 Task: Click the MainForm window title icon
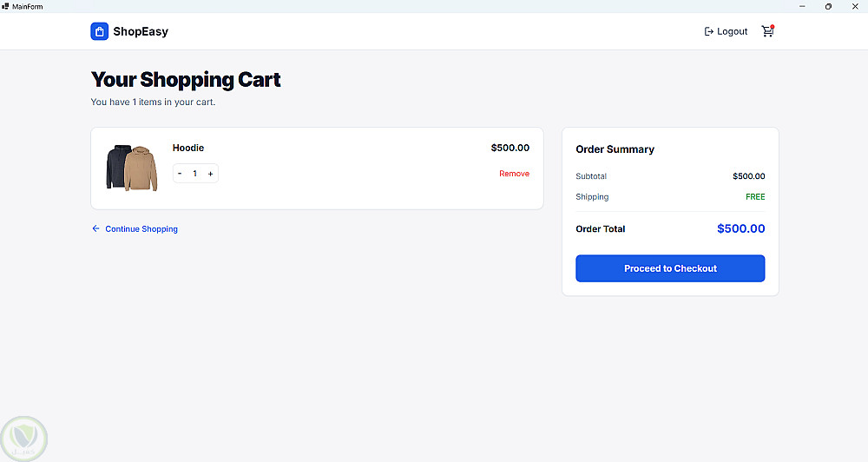(x=5, y=6)
